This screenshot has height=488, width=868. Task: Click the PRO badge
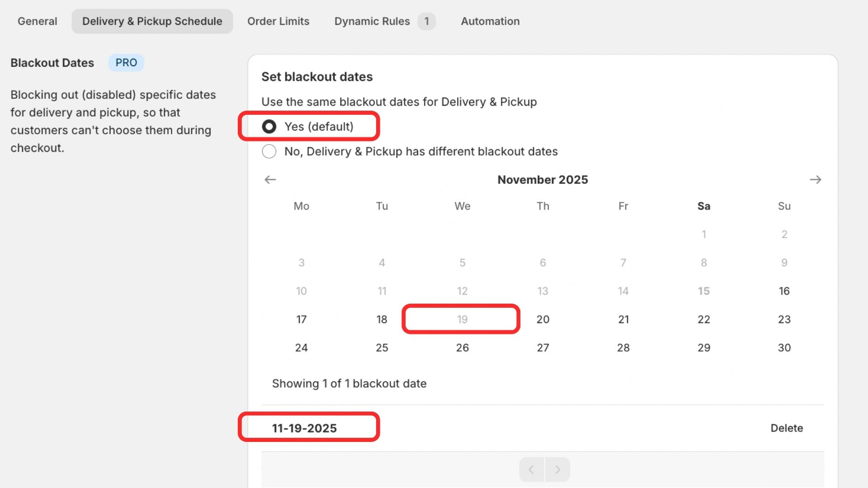(x=126, y=63)
